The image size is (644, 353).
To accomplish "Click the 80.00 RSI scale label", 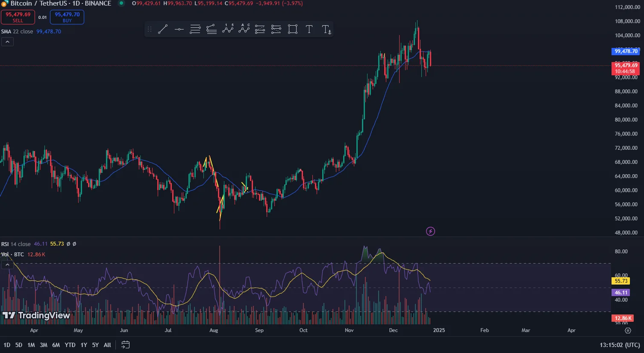I will (621, 252).
